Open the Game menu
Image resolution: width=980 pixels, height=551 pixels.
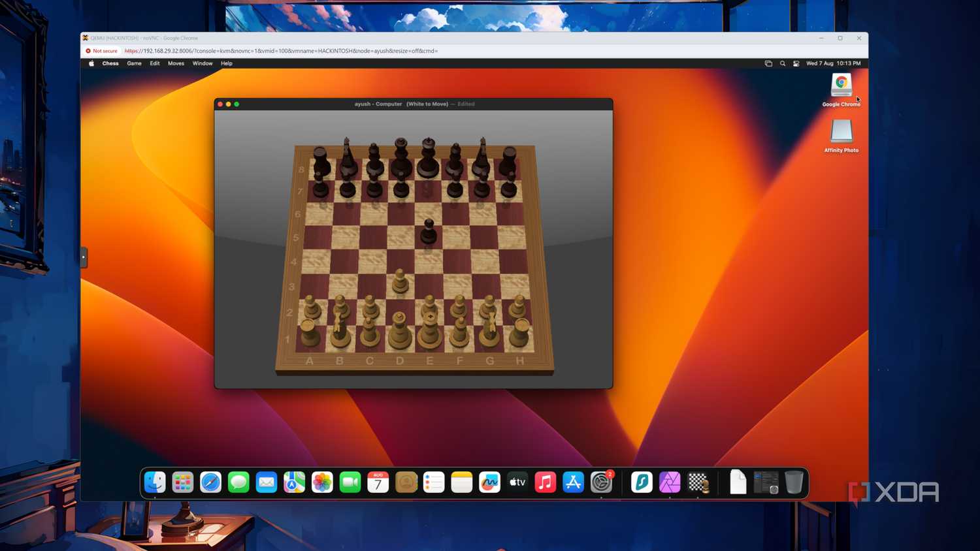click(134, 63)
